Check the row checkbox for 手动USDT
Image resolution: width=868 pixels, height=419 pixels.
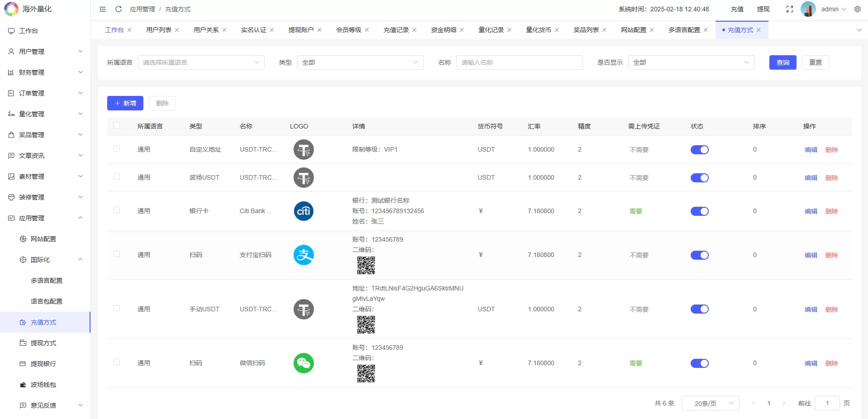tap(117, 309)
